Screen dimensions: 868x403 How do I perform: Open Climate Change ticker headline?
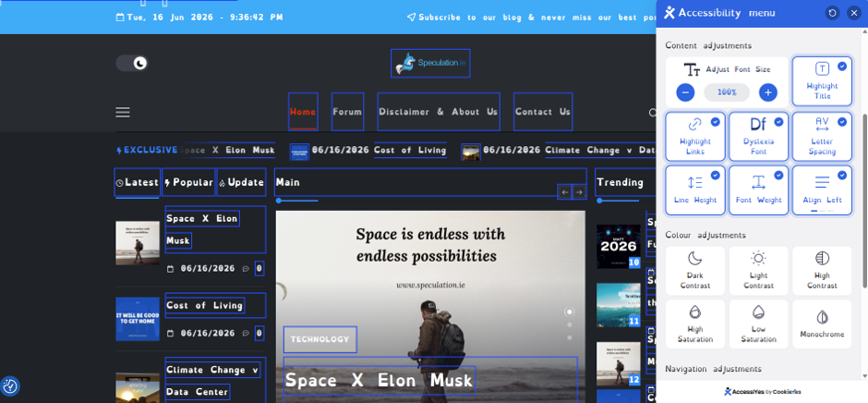tap(600, 151)
